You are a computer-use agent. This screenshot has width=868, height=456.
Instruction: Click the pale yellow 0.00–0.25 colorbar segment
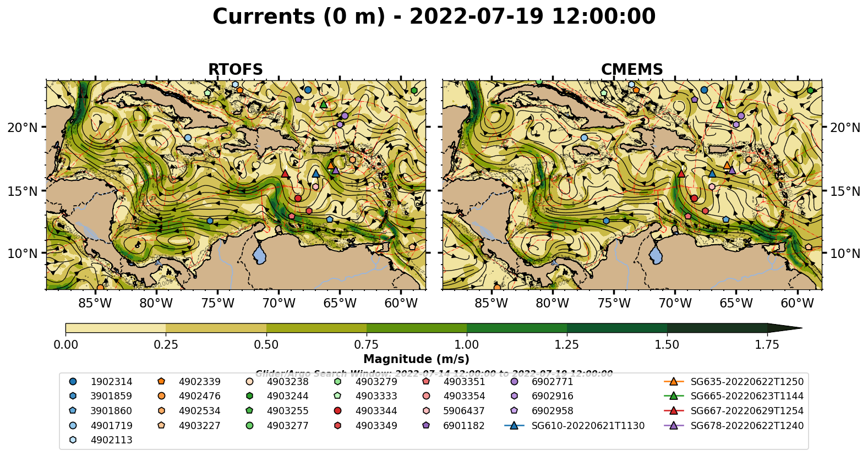(116, 328)
